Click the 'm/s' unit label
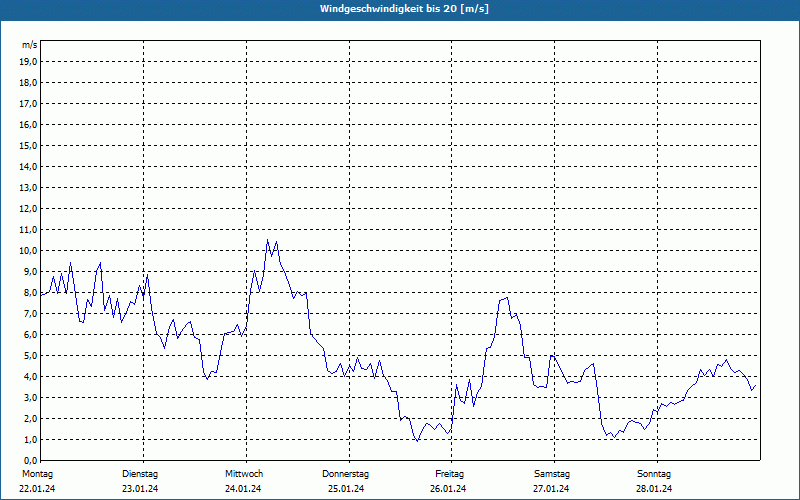 (x=29, y=45)
